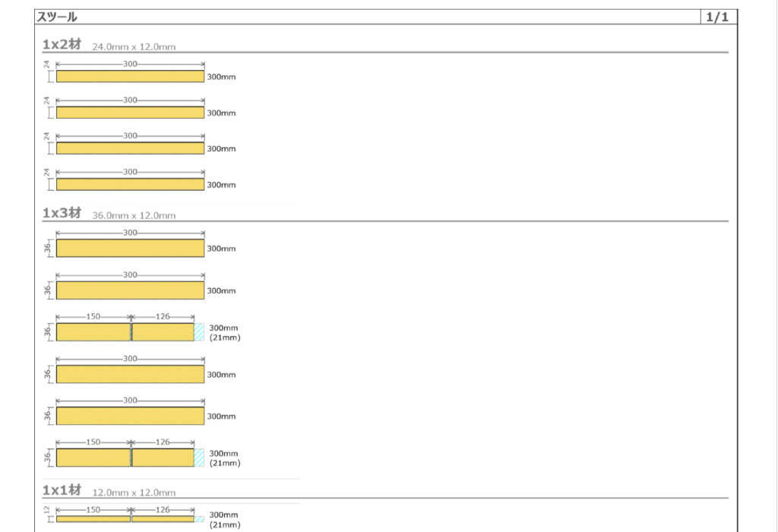Image resolution: width=778 pixels, height=532 pixels.
Task: Pick the 150 piece in third 1x3材 board
Action: tap(93, 332)
